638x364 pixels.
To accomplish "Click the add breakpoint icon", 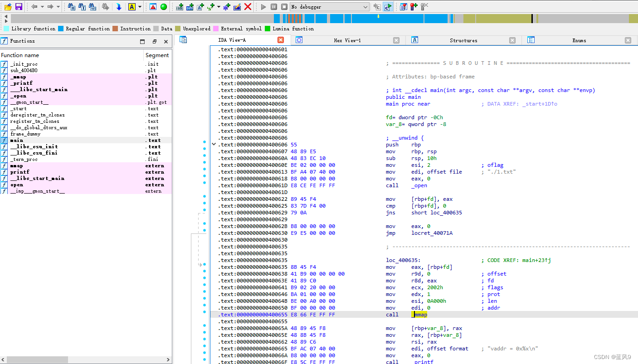I will tap(414, 7).
